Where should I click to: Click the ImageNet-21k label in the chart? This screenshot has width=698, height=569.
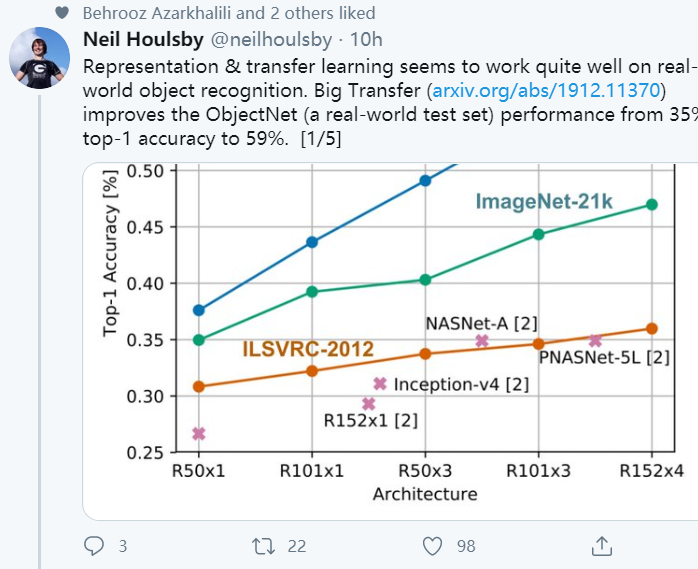(x=544, y=202)
